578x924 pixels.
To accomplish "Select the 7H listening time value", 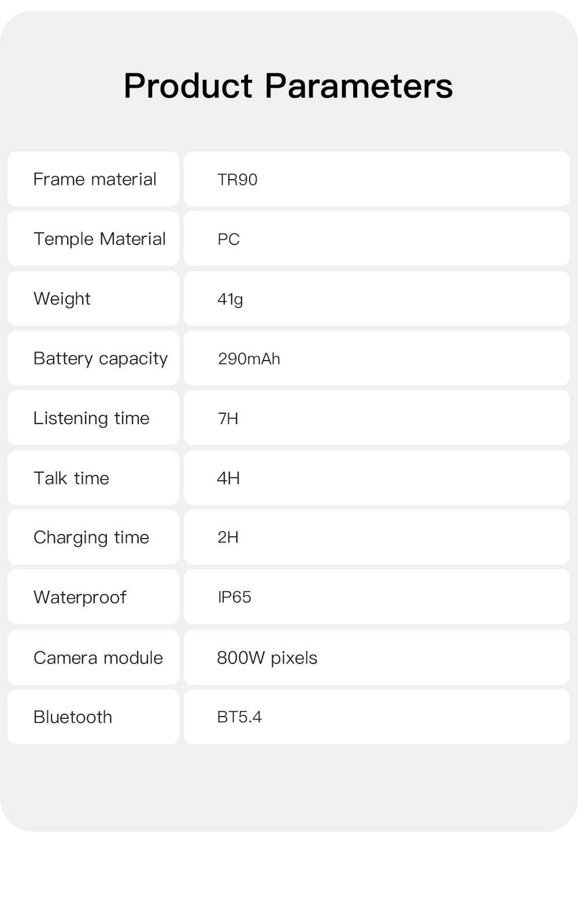I will [228, 418].
